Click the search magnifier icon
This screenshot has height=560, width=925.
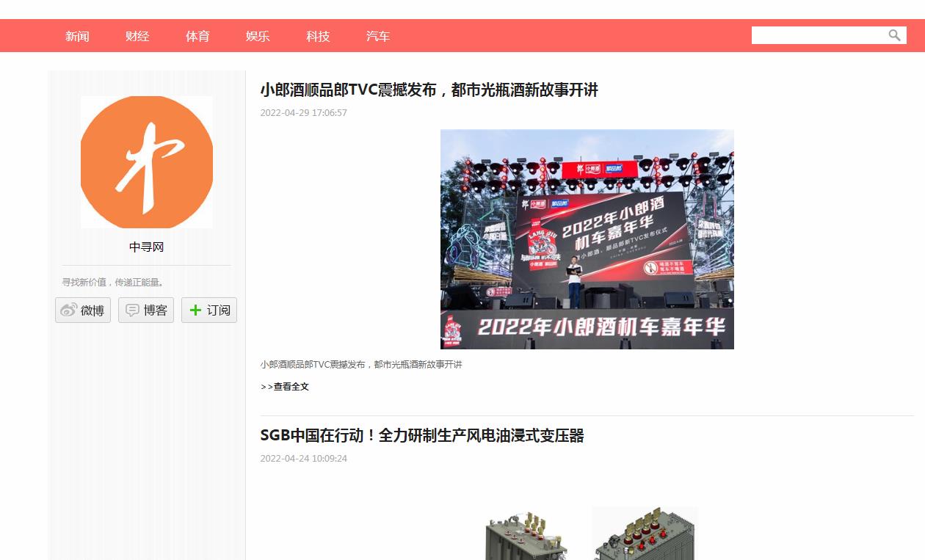click(x=894, y=35)
